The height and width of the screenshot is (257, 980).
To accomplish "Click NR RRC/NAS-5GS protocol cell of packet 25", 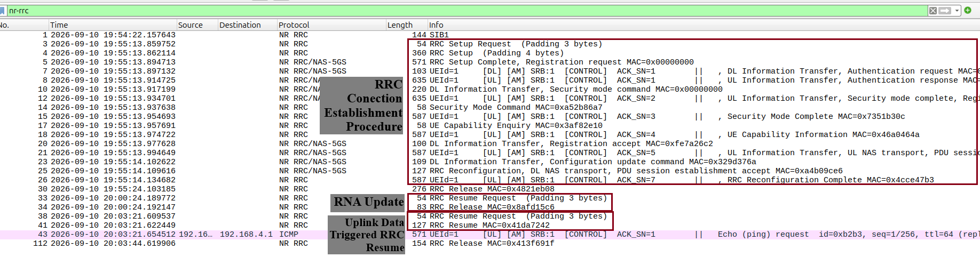I will coord(313,171).
